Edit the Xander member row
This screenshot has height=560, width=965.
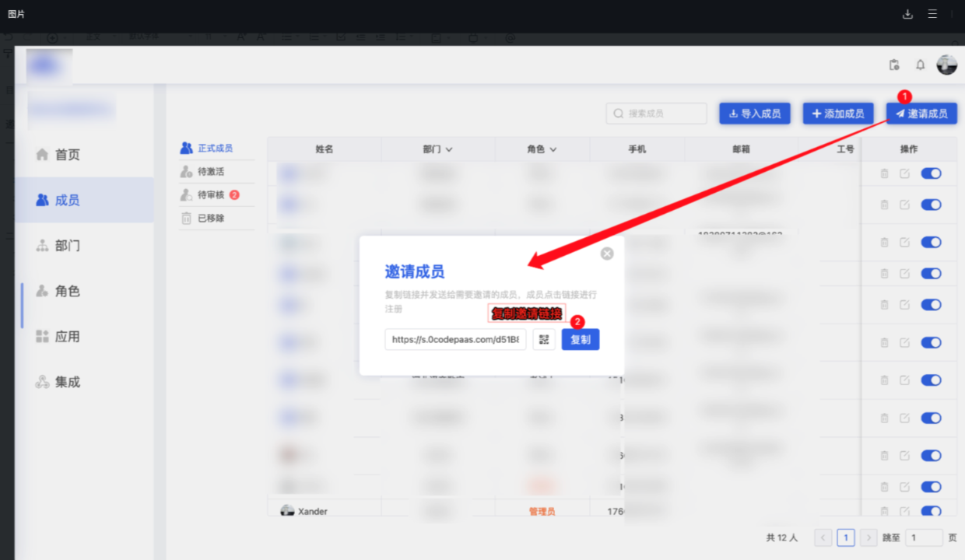point(904,511)
